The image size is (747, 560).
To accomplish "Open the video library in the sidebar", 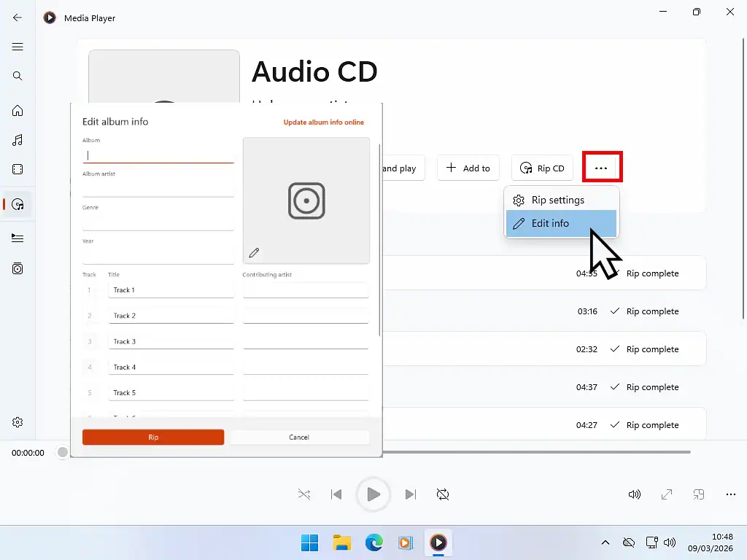I will coord(18,169).
